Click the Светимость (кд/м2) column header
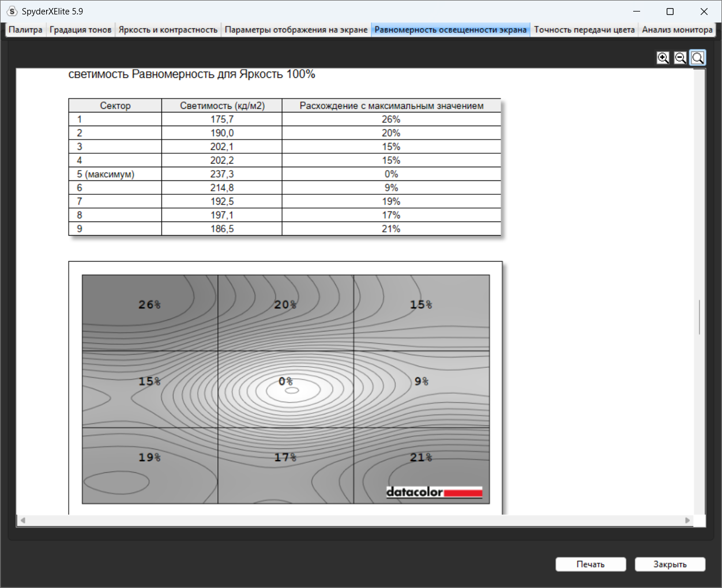This screenshot has height=588, width=722. (x=222, y=105)
